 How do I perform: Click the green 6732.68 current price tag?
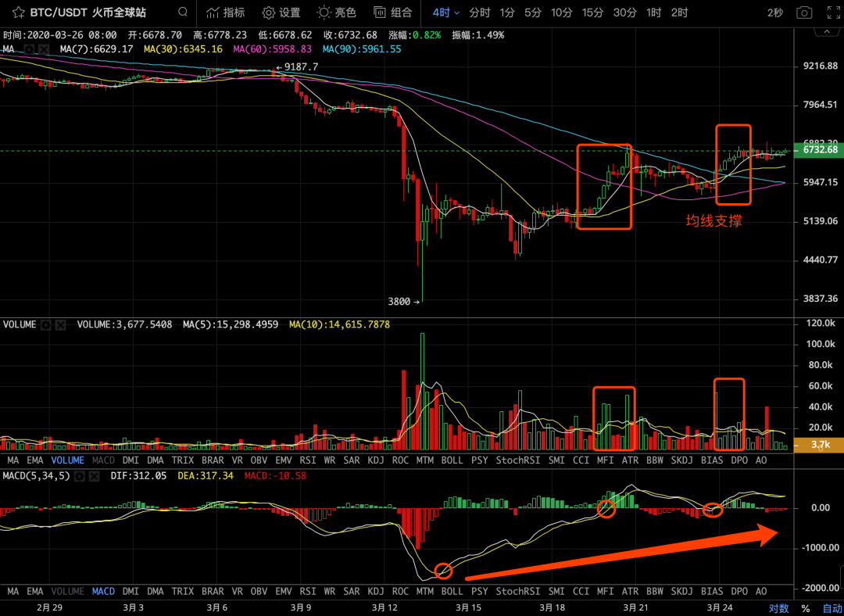click(820, 149)
